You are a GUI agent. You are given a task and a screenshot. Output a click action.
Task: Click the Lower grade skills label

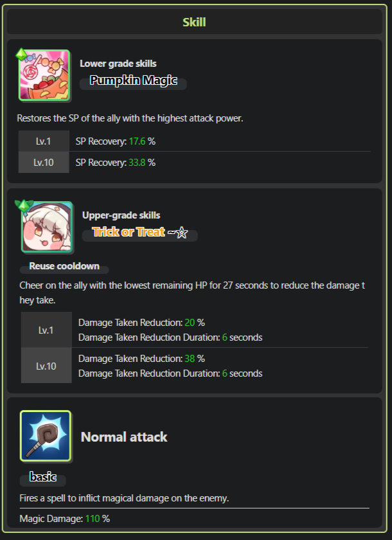pos(118,64)
